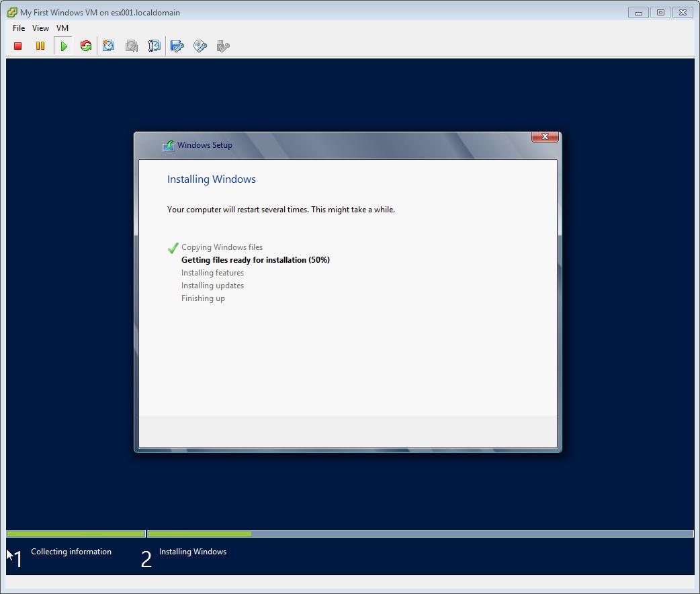Click the Reset VM red-green arrows icon
The width and height of the screenshot is (700, 594).
(86, 46)
